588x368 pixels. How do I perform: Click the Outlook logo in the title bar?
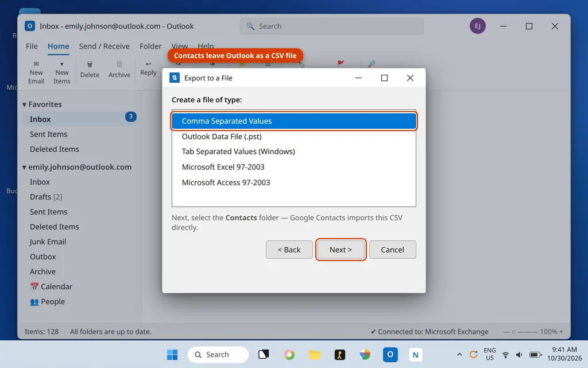[30, 26]
